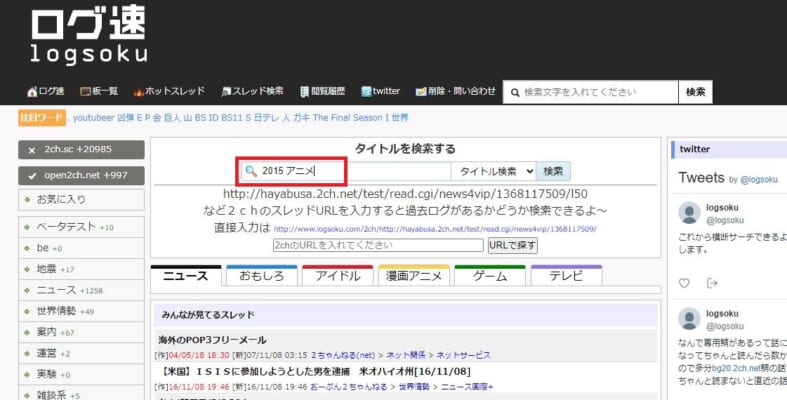Viewport: 787px width, 400px height.
Task: Open 運営 +2 sidebar category
Action: coord(81,353)
